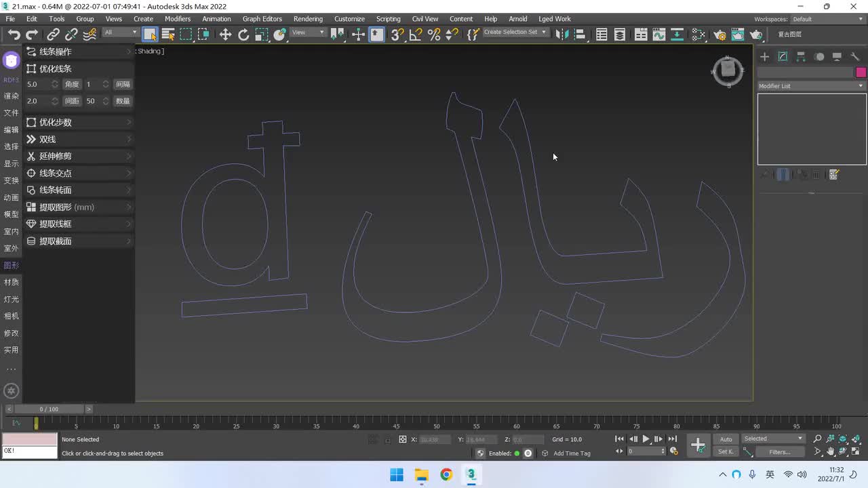Click the ViewCube in the viewport
This screenshot has height=488, width=868.
click(728, 70)
